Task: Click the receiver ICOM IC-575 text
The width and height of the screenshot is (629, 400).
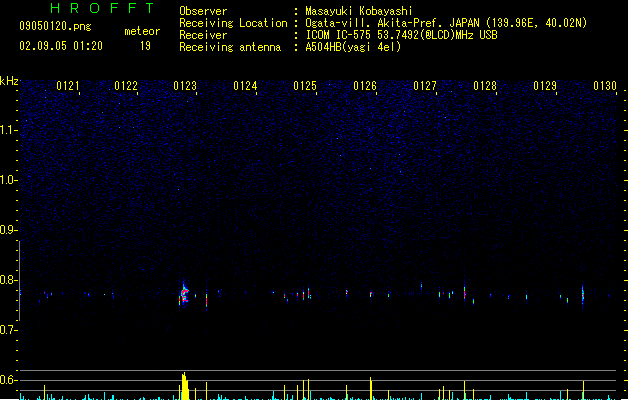Action: click(x=401, y=35)
